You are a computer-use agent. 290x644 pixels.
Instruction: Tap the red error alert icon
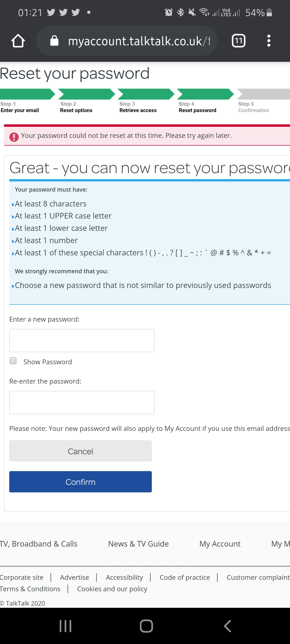click(14, 137)
